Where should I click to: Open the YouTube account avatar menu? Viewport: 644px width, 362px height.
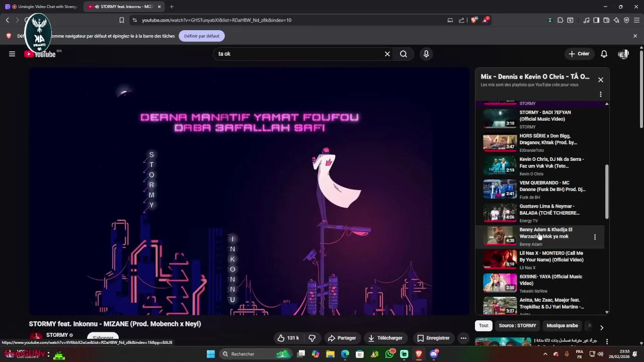[623, 54]
